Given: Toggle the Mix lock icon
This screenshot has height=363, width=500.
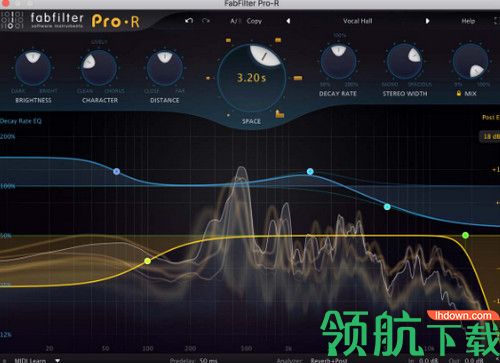Looking at the screenshot, I should click(459, 93).
